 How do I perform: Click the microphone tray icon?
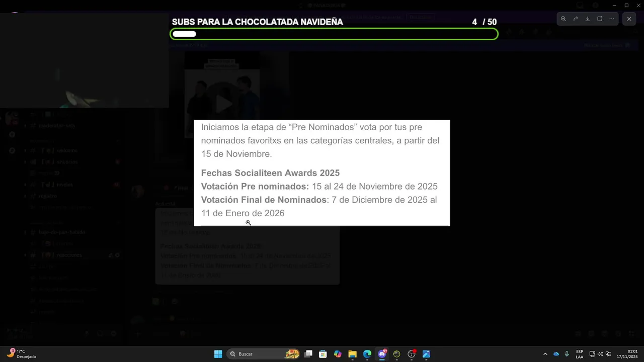[567, 354]
